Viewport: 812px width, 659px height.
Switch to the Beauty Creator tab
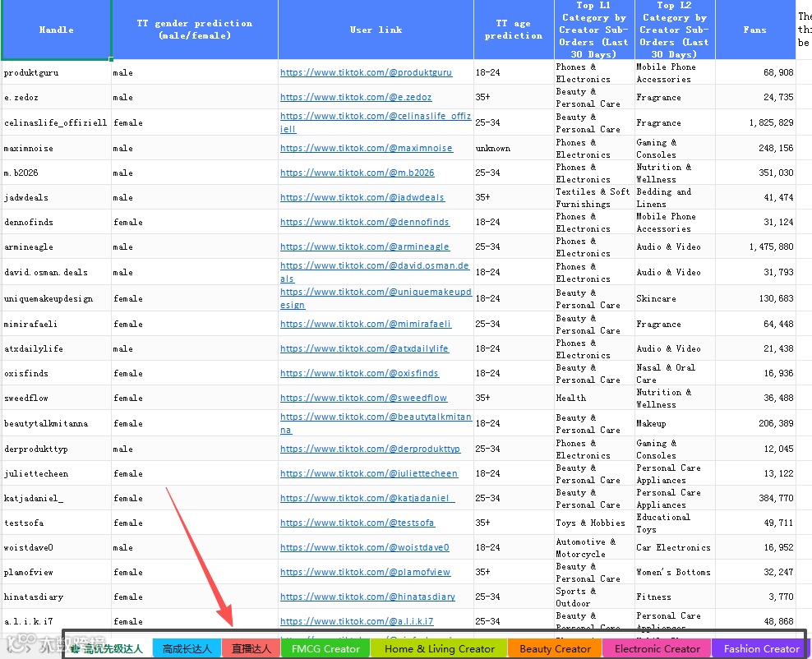(555, 648)
